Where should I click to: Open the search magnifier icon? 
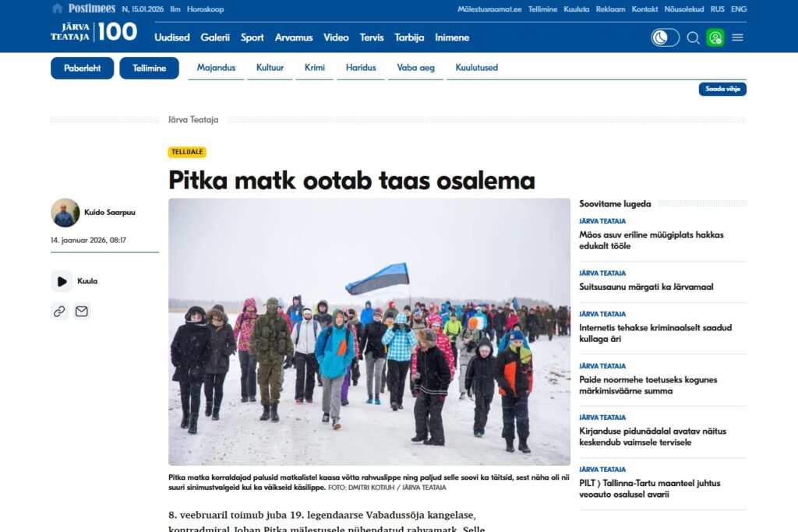click(x=693, y=37)
